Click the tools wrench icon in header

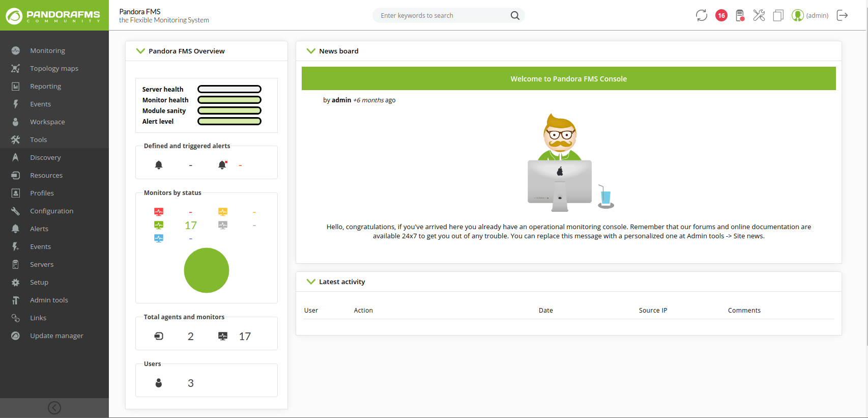(x=759, y=15)
